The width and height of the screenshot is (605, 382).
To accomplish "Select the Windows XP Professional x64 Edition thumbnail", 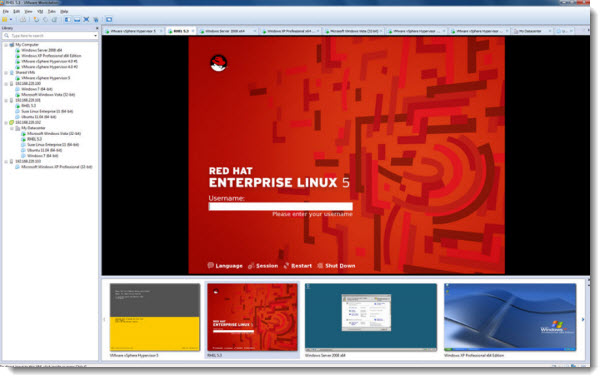I will pyautogui.click(x=510, y=317).
